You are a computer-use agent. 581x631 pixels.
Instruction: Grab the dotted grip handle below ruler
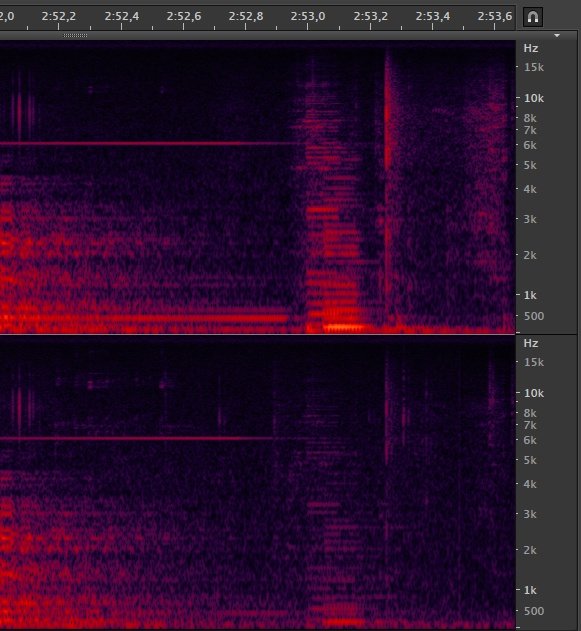pos(75,35)
